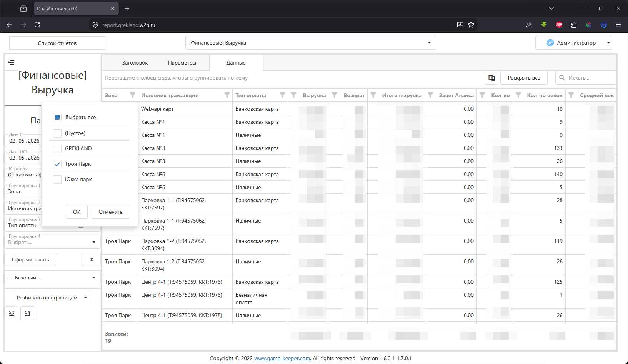This screenshot has height=364, width=628.
Task: Filter the Источник транзакции column
Action: coord(227,95)
